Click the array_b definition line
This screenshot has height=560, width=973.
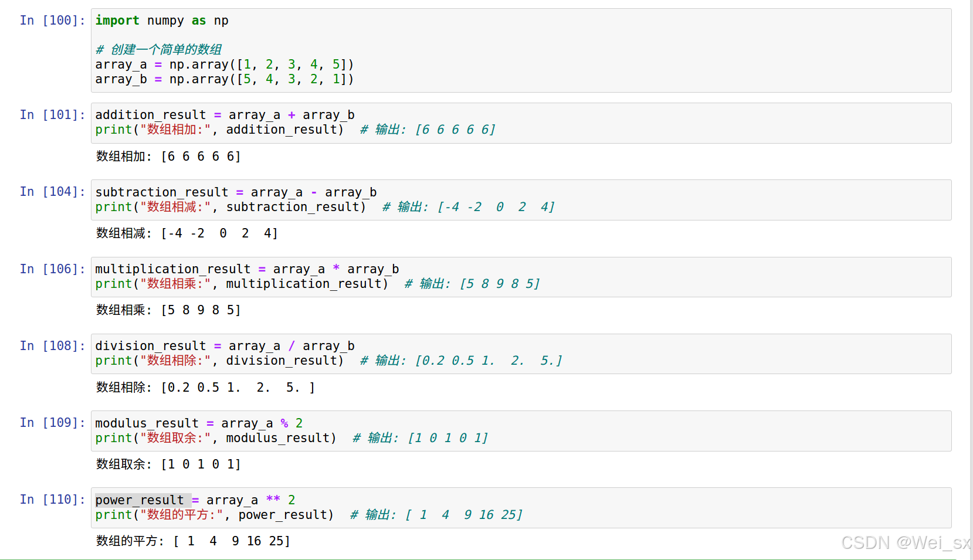[225, 79]
